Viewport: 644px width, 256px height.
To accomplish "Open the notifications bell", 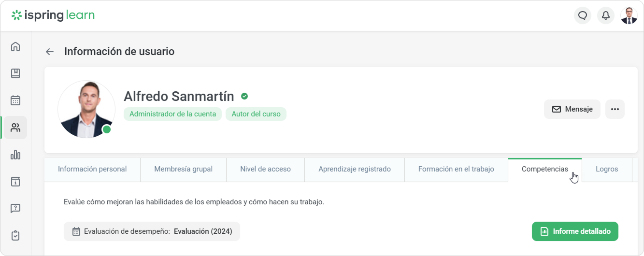I will coord(605,15).
